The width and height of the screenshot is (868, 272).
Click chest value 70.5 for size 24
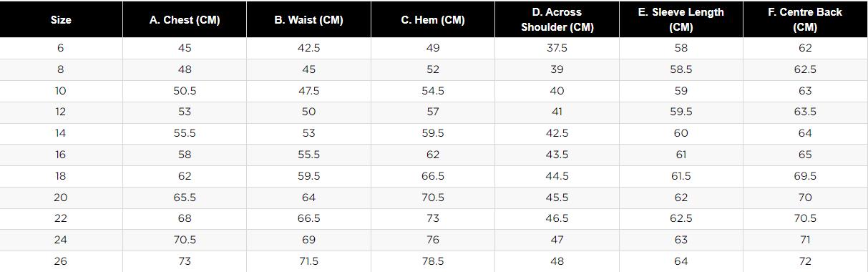coord(185,240)
